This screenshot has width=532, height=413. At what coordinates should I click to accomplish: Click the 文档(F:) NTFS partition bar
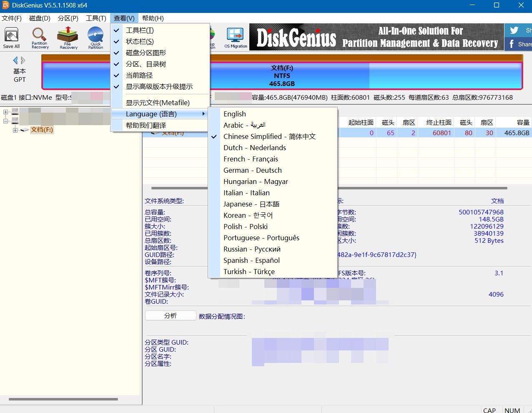point(282,76)
